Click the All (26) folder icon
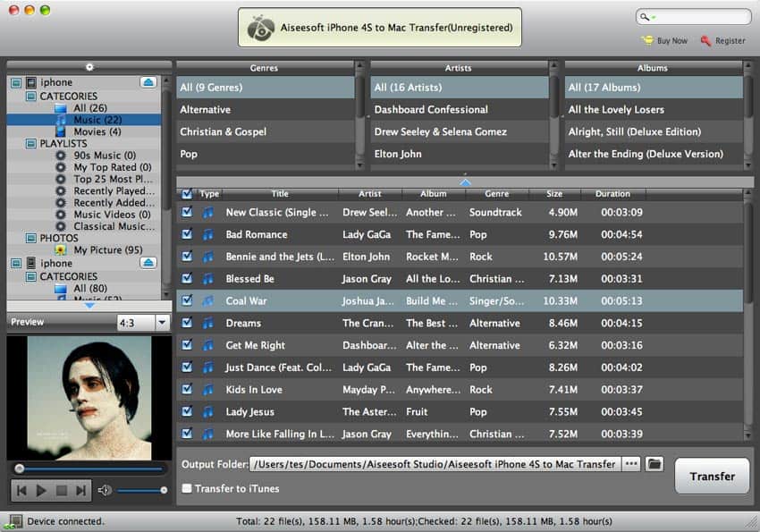Screen dimensions: 760x532 (x=61, y=107)
